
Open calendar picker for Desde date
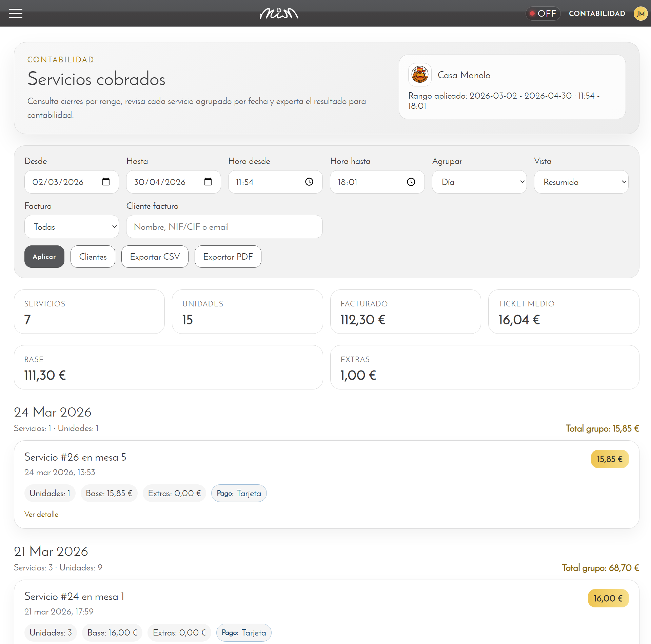[106, 182]
